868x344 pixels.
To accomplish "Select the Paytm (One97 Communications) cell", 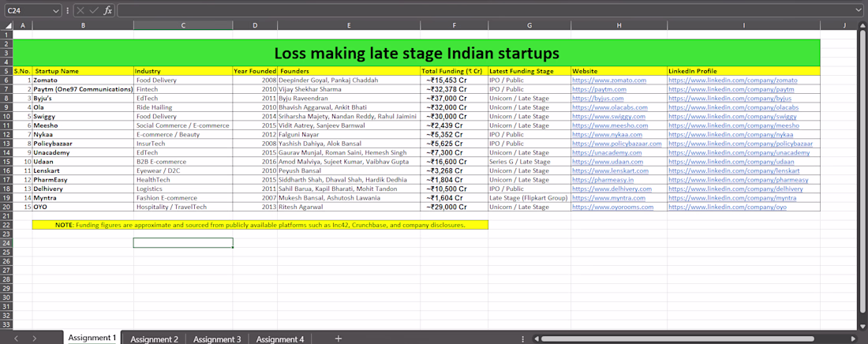I will tap(83, 89).
